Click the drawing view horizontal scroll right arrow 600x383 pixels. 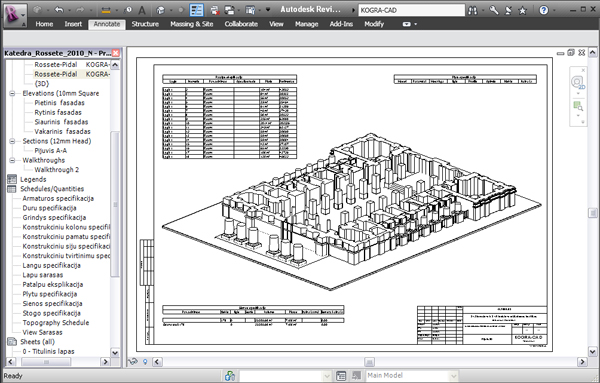(582, 362)
